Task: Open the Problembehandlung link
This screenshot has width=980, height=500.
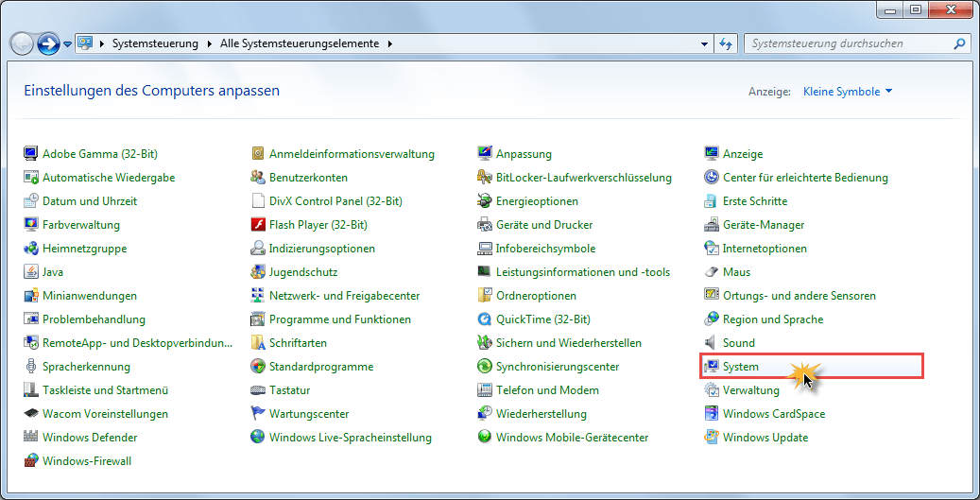Action: [x=94, y=319]
